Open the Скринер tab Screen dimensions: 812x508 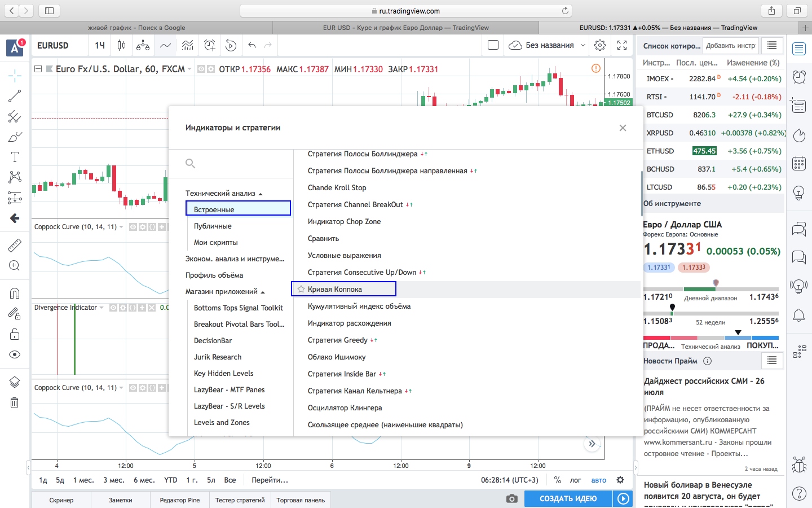click(61, 500)
